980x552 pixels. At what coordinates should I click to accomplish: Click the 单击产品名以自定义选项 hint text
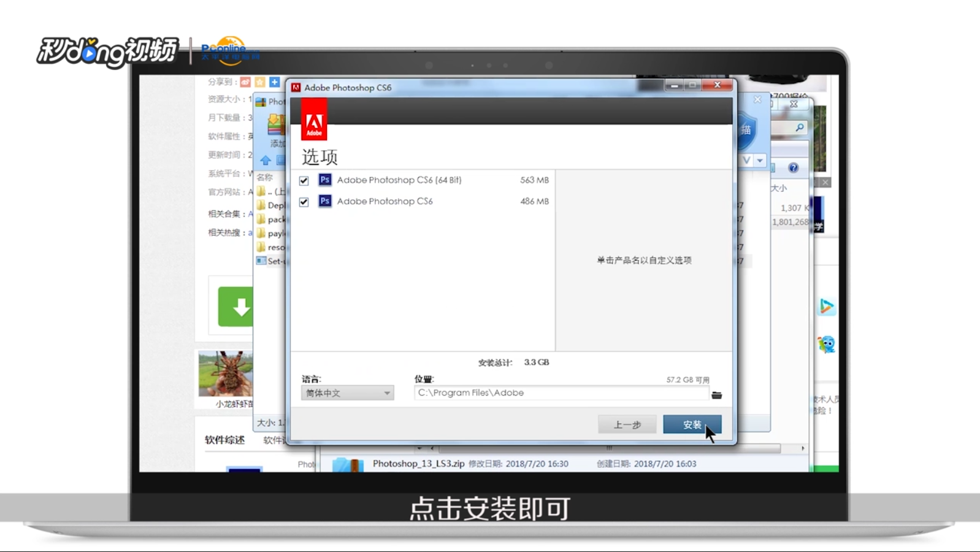tap(644, 260)
